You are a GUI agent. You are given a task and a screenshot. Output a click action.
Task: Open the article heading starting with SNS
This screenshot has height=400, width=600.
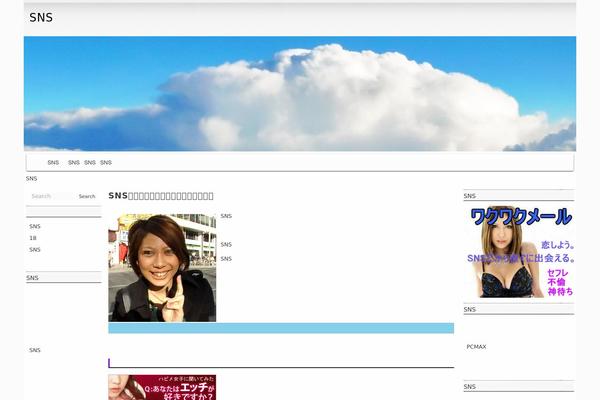coord(161,196)
